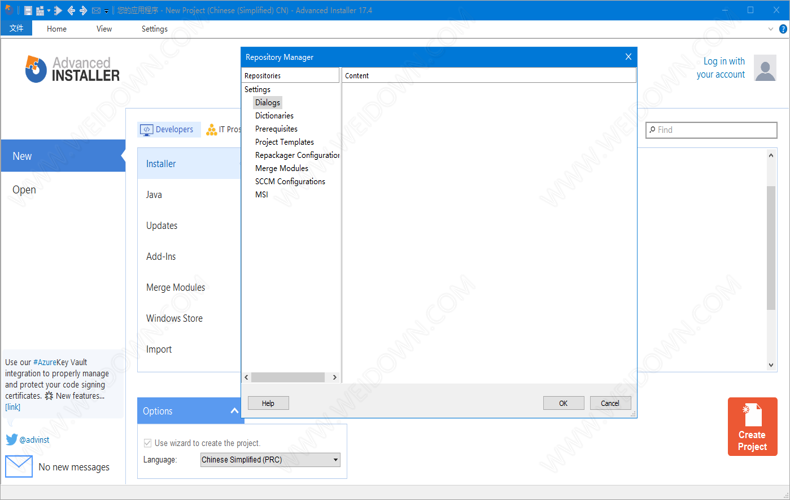Select Dictionaries in the repositories tree
This screenshot has height=500, width=790.
(x=274, y=115)
